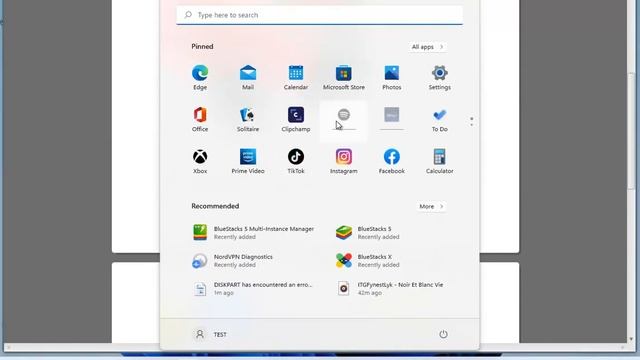Screen dimensions: 640x360
Task: Open DISKPART has encountered an error file
Action: click(254, 289)
